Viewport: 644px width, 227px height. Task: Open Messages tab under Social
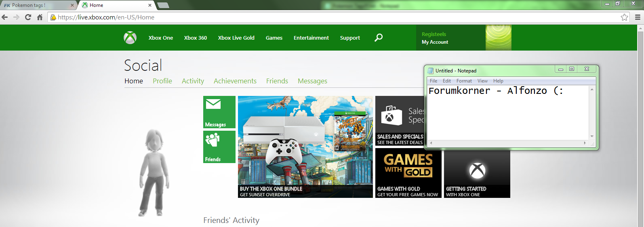point(312,81)
